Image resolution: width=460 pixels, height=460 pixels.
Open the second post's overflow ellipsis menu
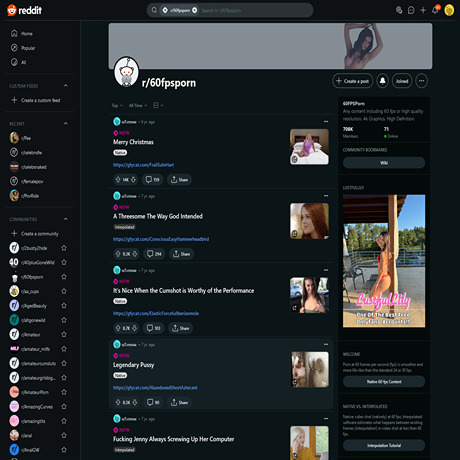(326, 196)
